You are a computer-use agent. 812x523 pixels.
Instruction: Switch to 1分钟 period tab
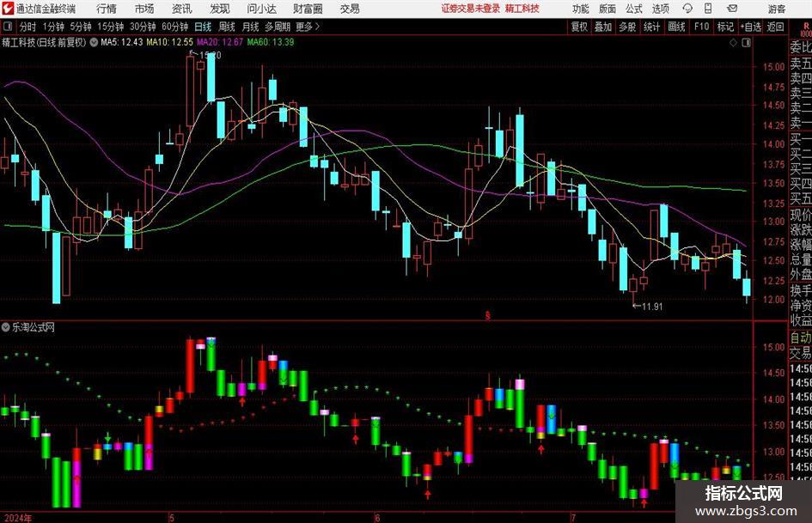coord(53,27)
